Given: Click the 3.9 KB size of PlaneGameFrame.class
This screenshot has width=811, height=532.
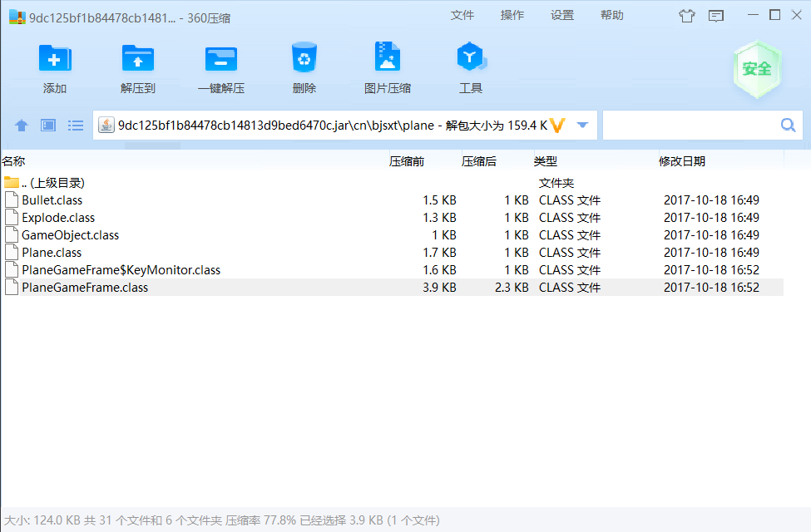Looking at the screenshot, I should 440,288.
